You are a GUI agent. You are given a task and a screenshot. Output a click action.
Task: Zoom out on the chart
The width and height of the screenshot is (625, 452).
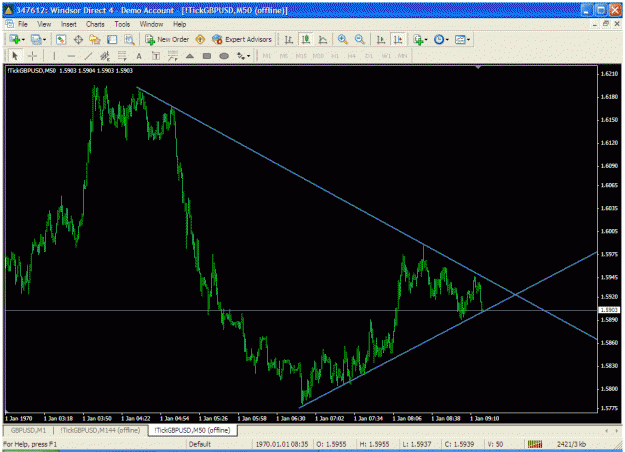[360, 39]
